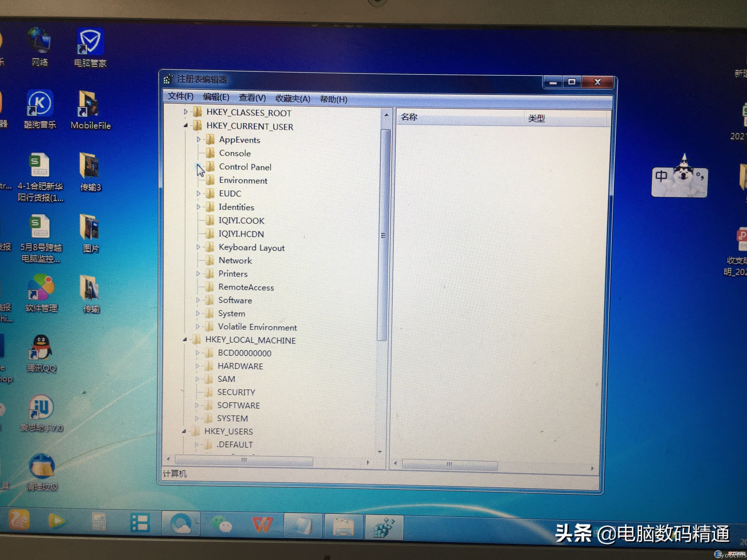Open the 酷狗音乐 desktop shortcut
The image size is (747, 560).
click(x=40, y=109)
